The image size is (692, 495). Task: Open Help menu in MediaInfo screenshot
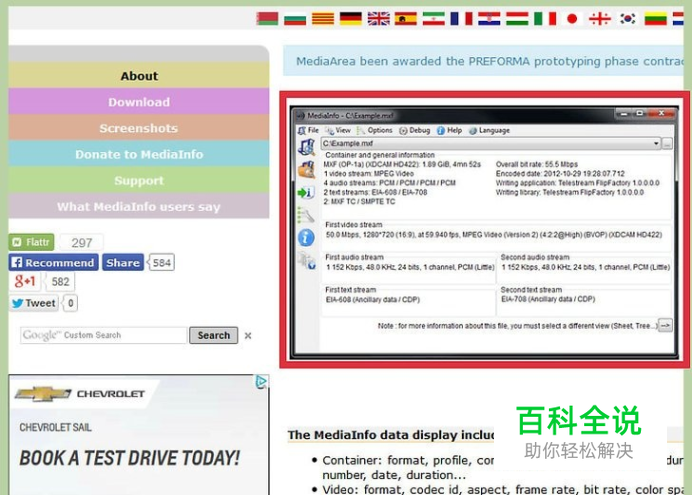(x=449, y=130)
